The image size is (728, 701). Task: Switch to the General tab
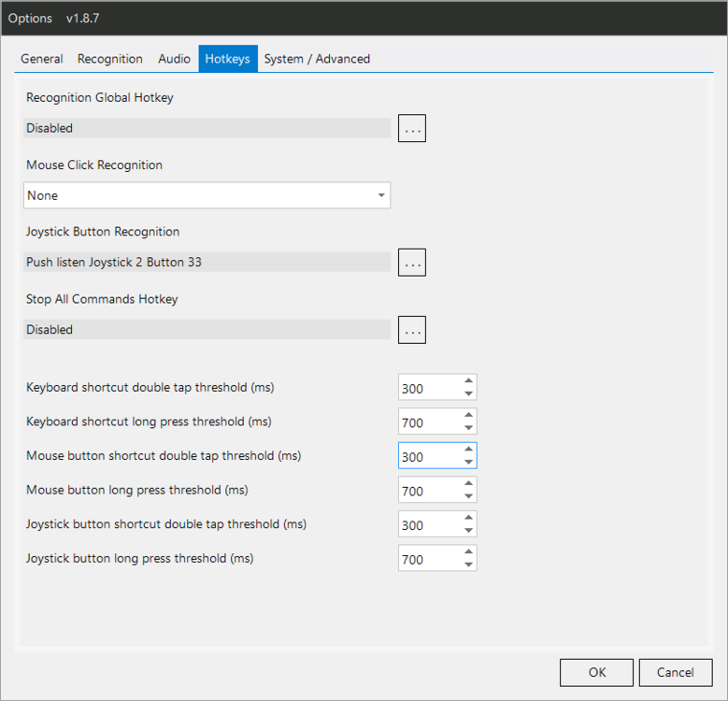point(42,59)
